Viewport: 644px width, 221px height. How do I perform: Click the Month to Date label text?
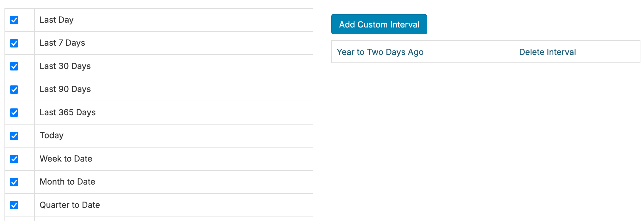[67, 182]
